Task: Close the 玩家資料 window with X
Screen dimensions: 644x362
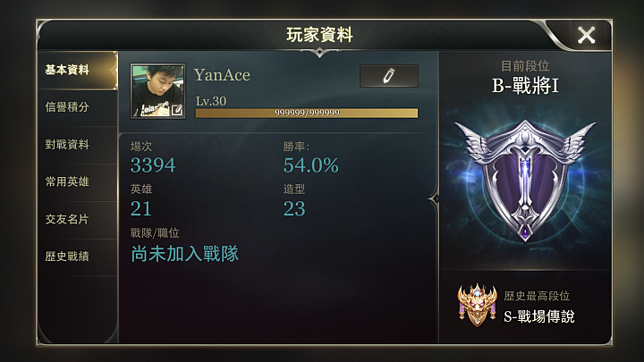Action: point(586,35)
